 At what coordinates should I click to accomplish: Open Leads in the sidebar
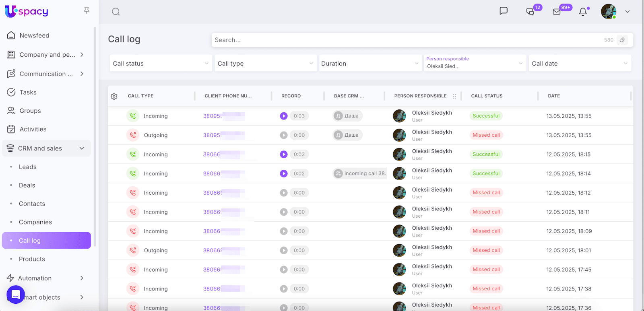(x=27, y=167)
